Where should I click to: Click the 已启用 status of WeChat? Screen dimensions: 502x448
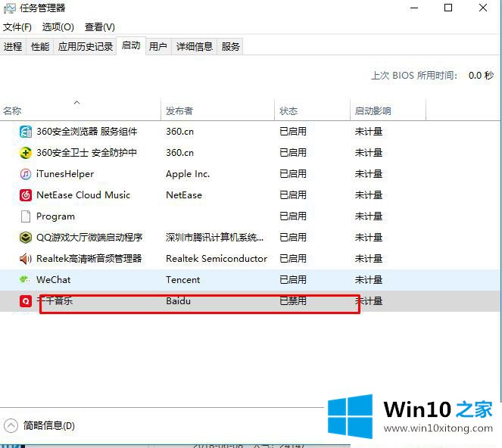(x=293, y=280)
